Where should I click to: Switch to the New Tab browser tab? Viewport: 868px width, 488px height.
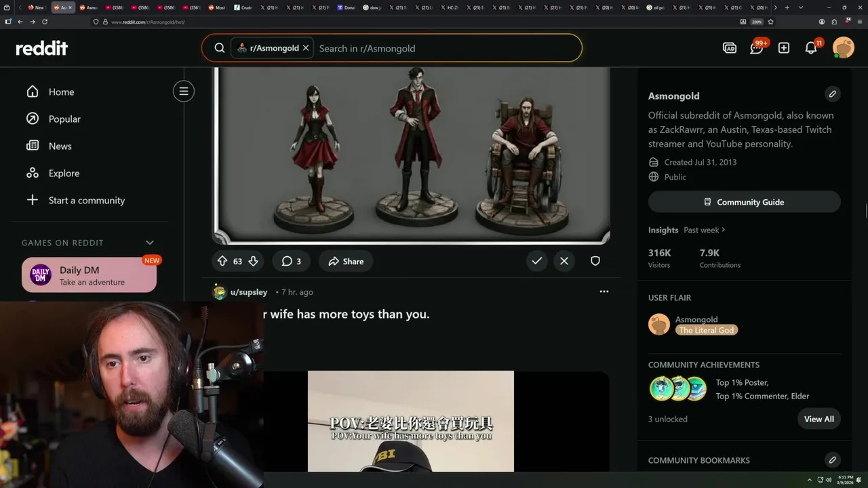(36, 7)
